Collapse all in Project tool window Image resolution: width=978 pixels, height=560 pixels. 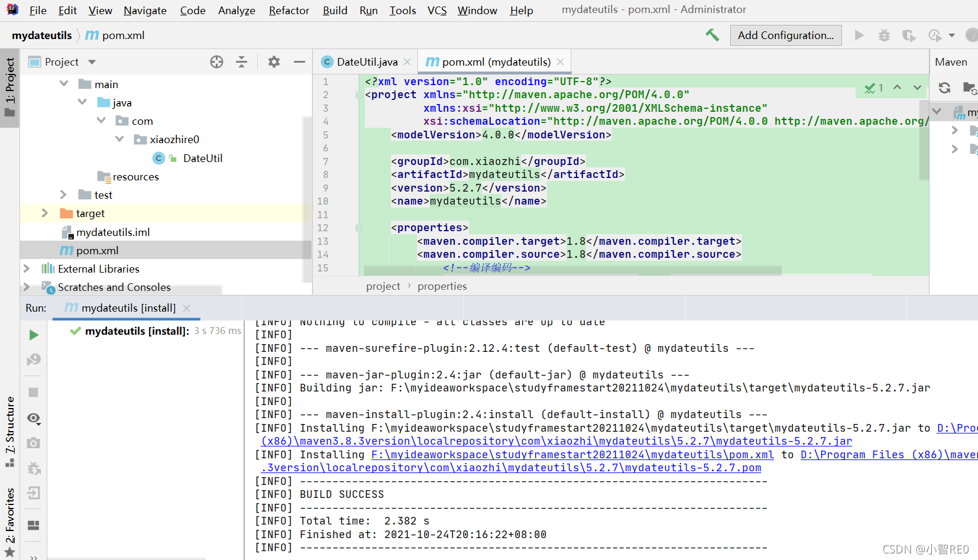(x=241, y=62)
